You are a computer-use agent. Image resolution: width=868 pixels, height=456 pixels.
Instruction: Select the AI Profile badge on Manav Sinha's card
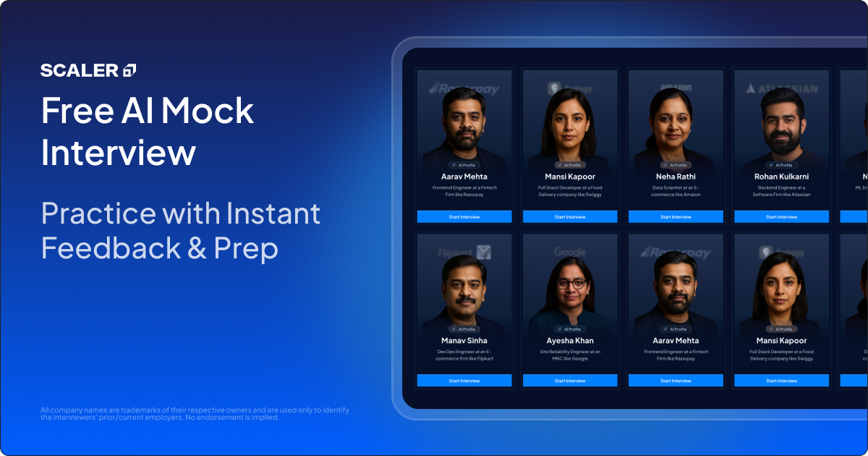(464, 329)
